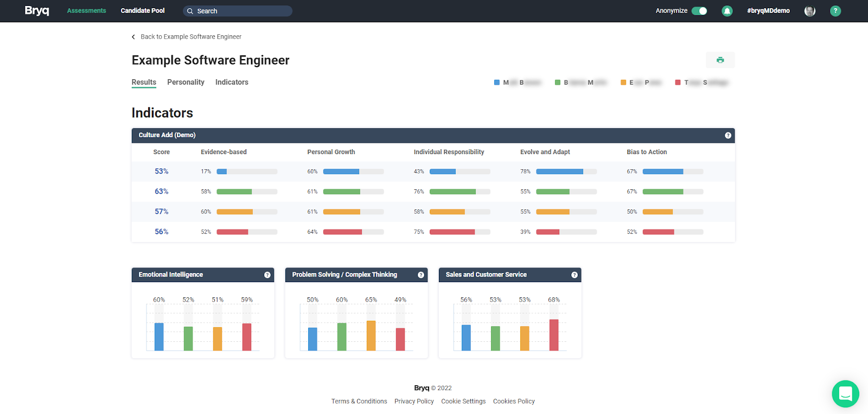This screenshot has height=414, width=868.
Task: Click Emotional Intelligence help icon
Action: click(x=267, y=275)
